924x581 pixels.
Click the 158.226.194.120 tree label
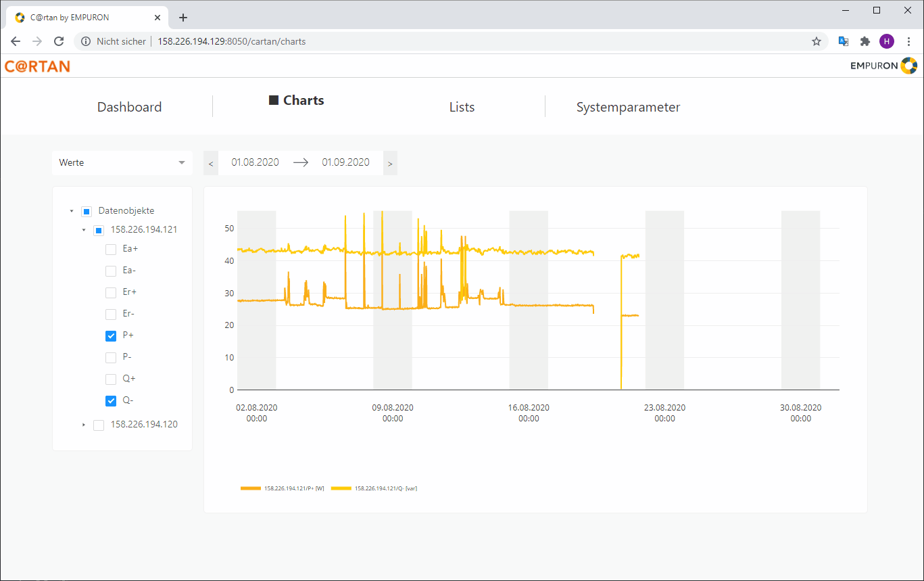pyautogui.click(x=144, y=425)
